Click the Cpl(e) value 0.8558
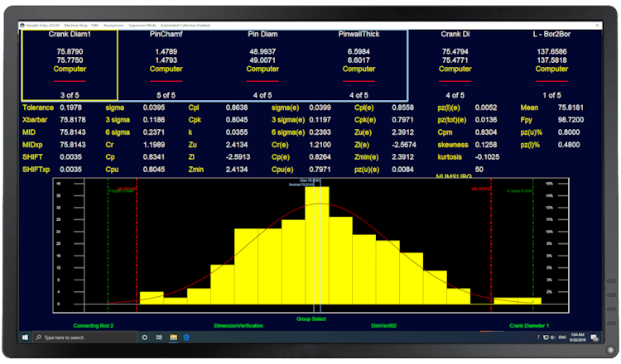This screenshot has height=364, width=621. (402, 108)
